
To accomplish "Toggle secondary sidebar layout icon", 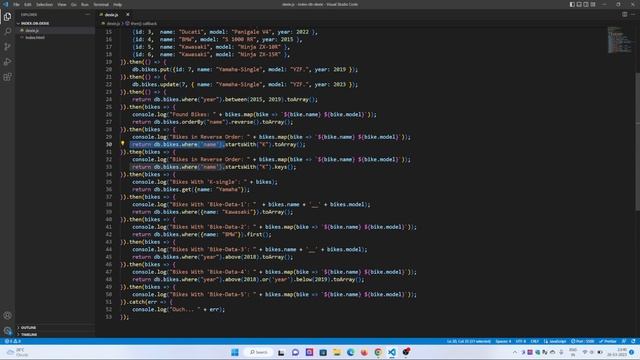I will (x=586, y=4).
